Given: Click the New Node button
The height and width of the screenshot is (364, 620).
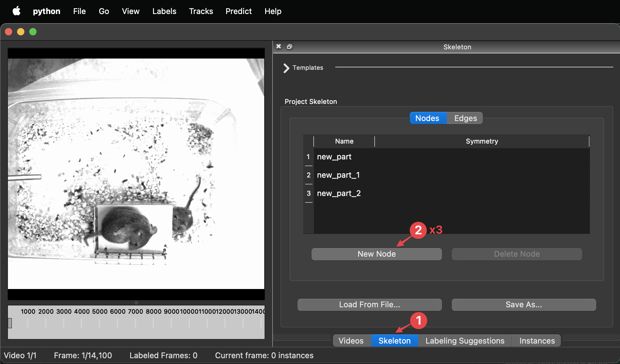Looking at the screenshot, I should click(376, 254).
